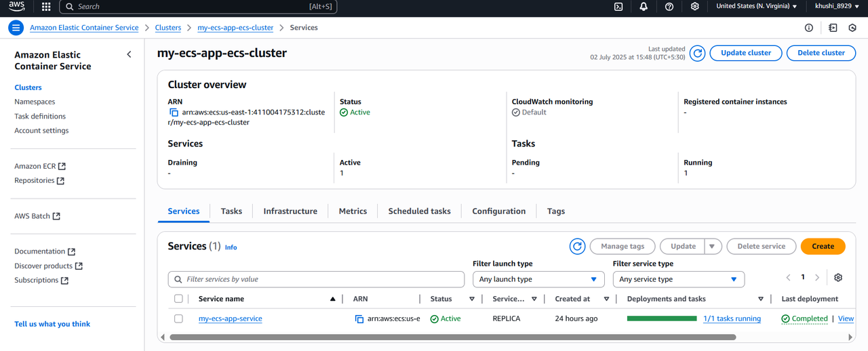Open the Tags tab
This screenshot has width=868, height=351.
point(556,211)
